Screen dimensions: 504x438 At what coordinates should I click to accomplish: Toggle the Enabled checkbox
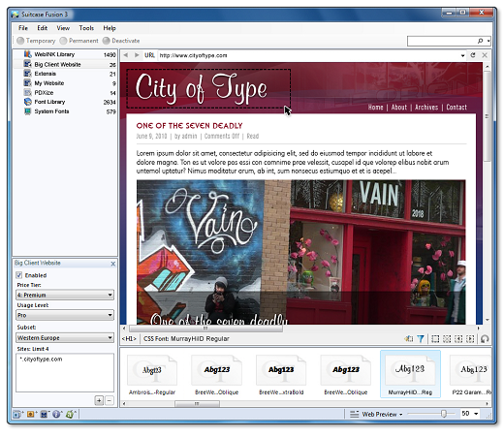[x=19, y=275]
